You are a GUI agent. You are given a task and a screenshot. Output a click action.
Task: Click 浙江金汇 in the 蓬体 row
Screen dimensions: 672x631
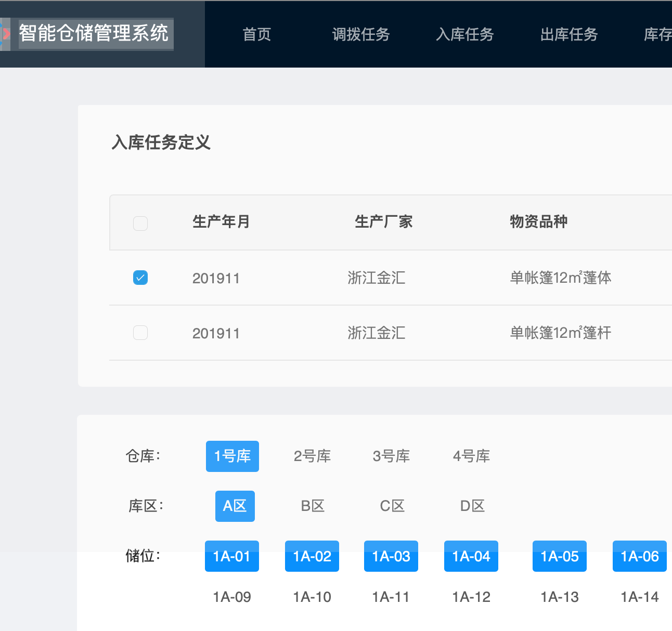[x=377, y=278]
